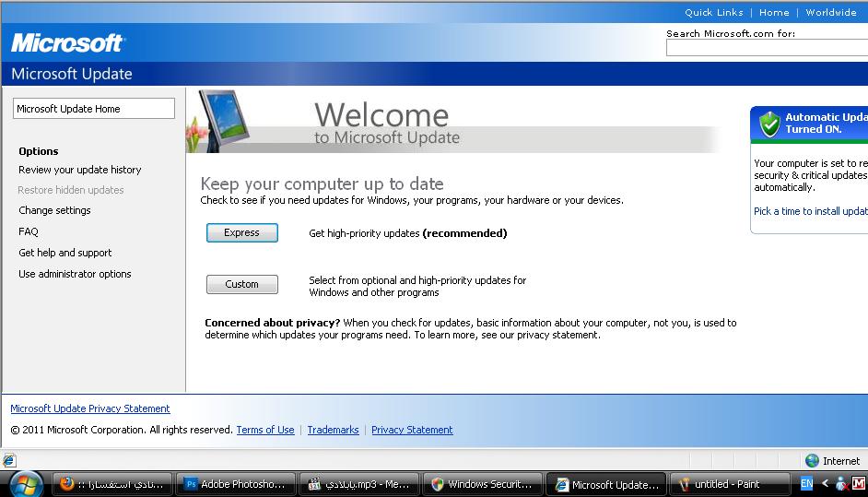This screenshot has height=497, width=868.
Task: Switch to the mp3 media player taskbar button
Action: [x=359, y=484]
